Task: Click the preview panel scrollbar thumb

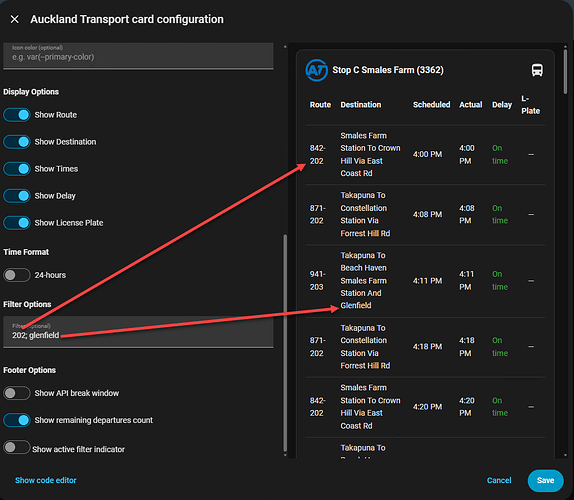Action: [565, 72]
